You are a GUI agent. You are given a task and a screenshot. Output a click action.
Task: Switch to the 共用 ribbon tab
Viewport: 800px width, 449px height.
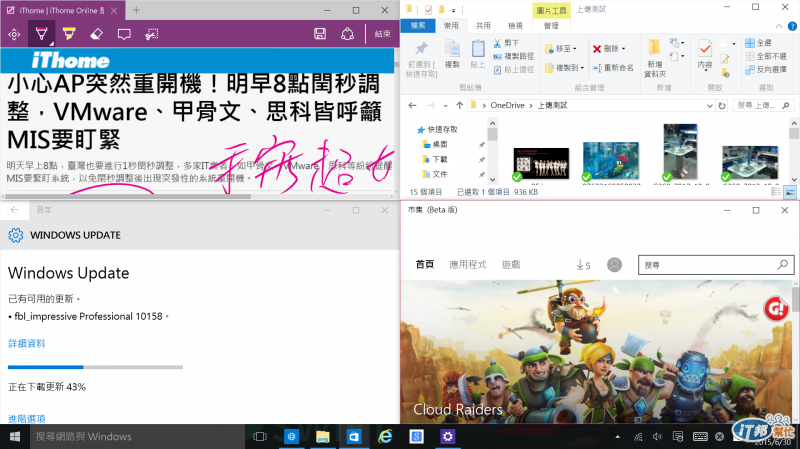tap(483, 26)
